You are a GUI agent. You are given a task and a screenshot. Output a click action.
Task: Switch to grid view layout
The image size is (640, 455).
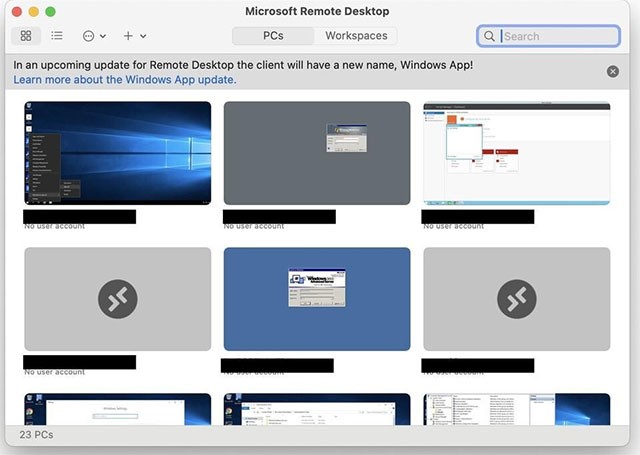coord(26,36)
